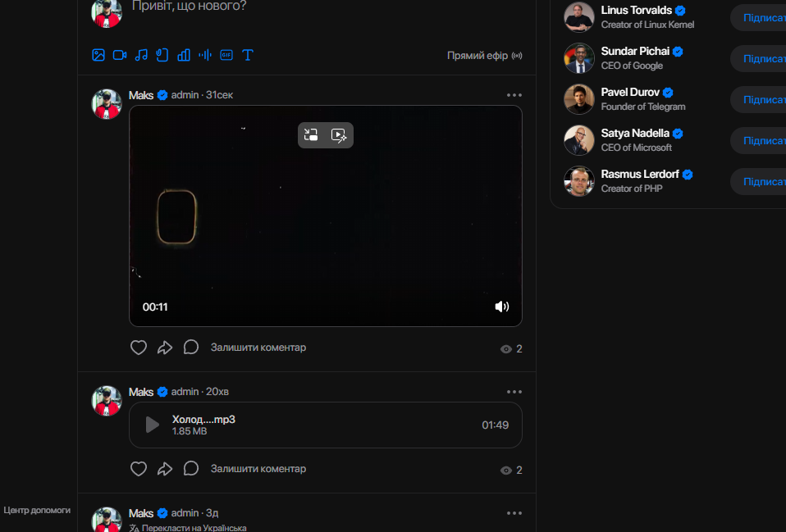Click the file attachment paperclip icon
This screenshot has height=532, width=786.
coord(162,55)
